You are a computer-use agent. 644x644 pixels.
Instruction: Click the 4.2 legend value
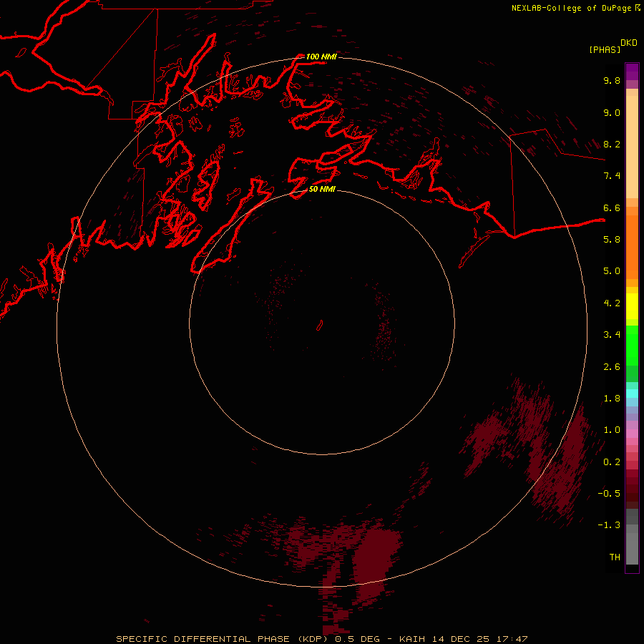pos(612,303)
